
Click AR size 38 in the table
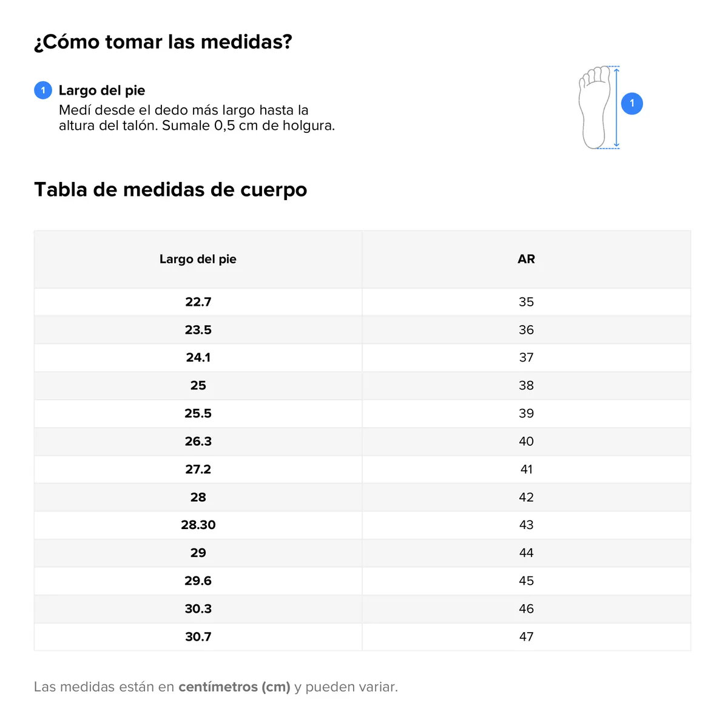[526, 386]
